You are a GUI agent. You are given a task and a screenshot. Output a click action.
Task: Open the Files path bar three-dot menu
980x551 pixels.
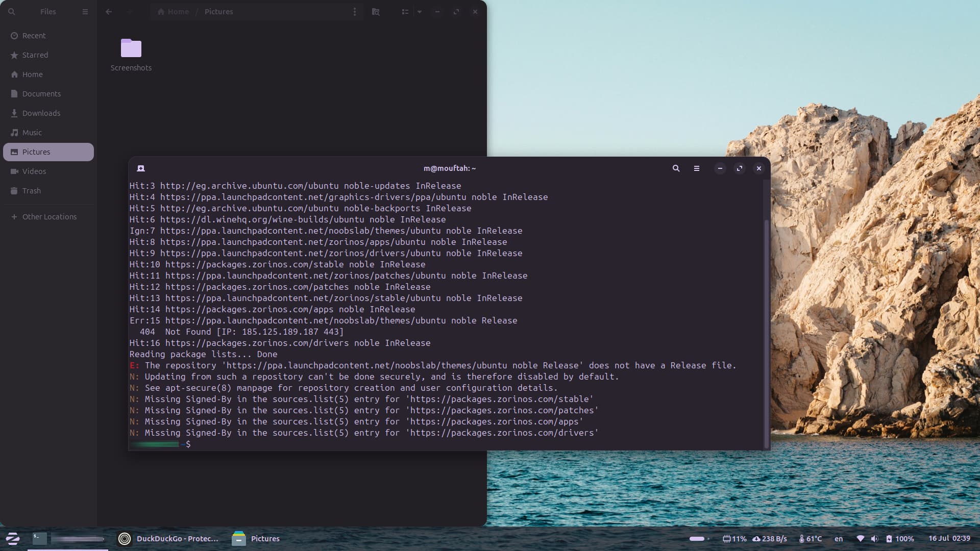pos(355,12)
